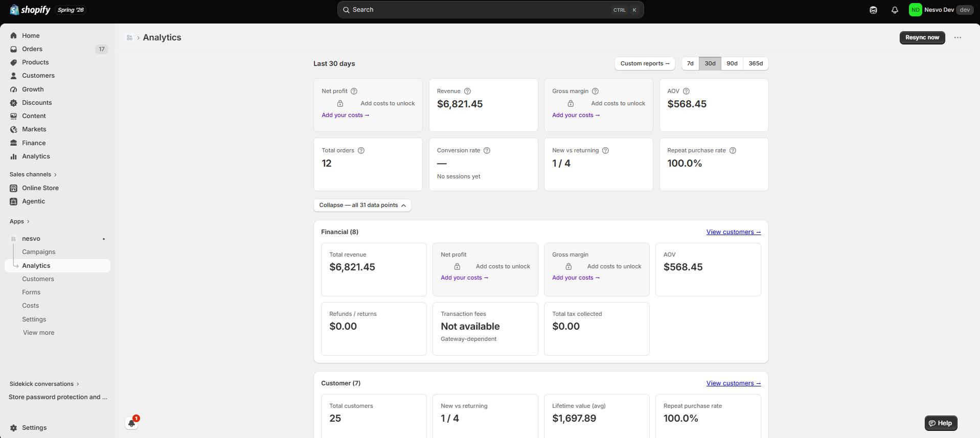Click the Orders count badge 17
The width and height of the screenshot is (980, 438).
point(102,49)
